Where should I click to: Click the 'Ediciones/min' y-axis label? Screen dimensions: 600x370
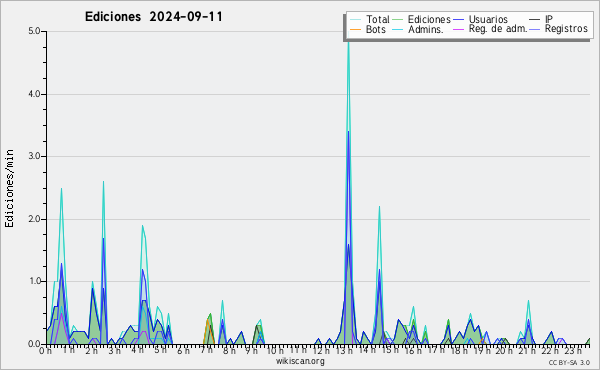click(x=9, y=188)
